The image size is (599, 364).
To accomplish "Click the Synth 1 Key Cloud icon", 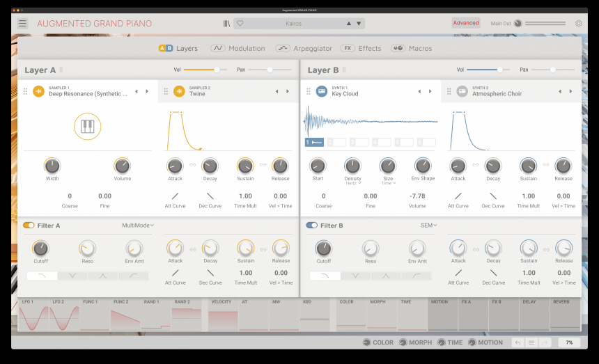I will (x=322, y=91).
